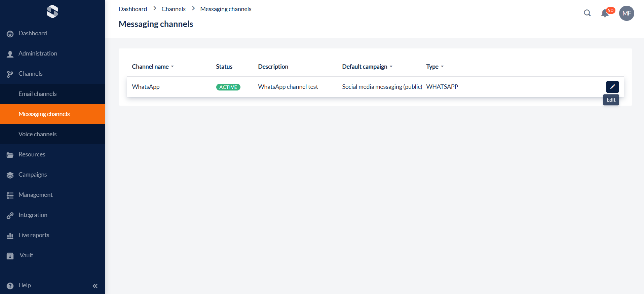
Task: Click the green ACTIVE status badge
Action: pos(228,87)
